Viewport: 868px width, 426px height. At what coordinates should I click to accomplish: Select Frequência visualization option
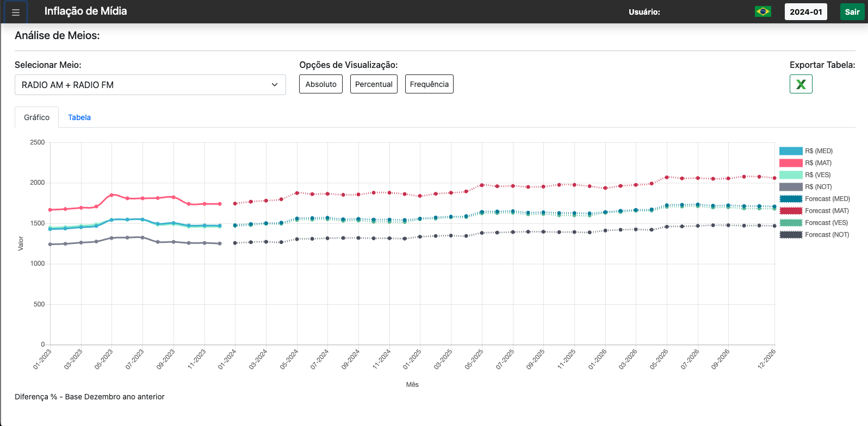click(429, 84)
